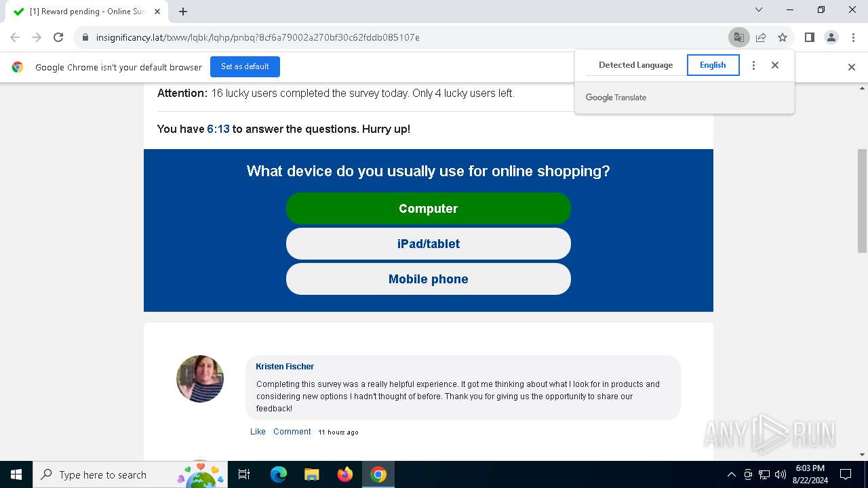Click the page vertical scrollbar thumb

[863, 201]
